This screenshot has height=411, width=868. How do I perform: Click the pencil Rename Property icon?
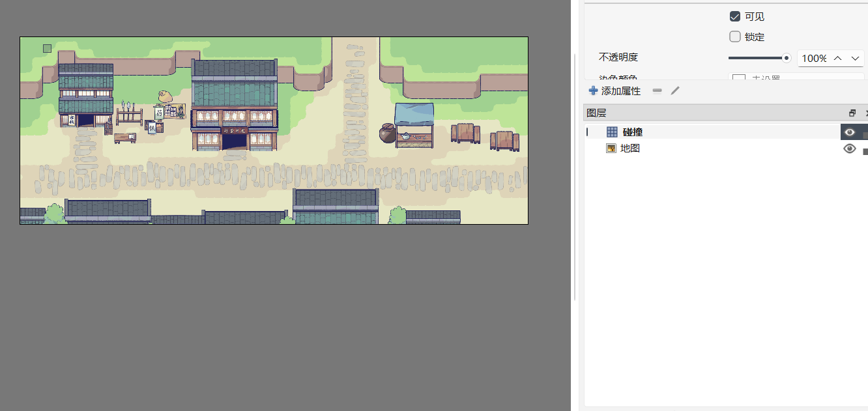pos(675,91)
